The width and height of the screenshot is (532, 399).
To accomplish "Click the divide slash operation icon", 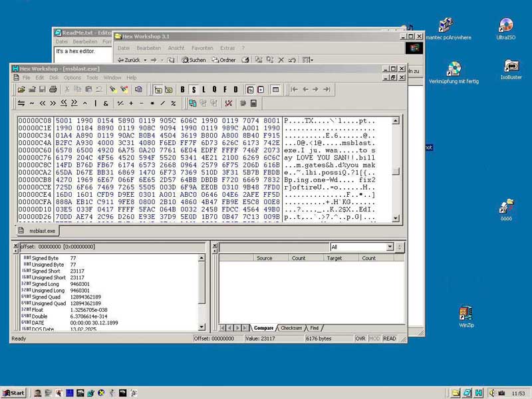I will pos(163,104).
